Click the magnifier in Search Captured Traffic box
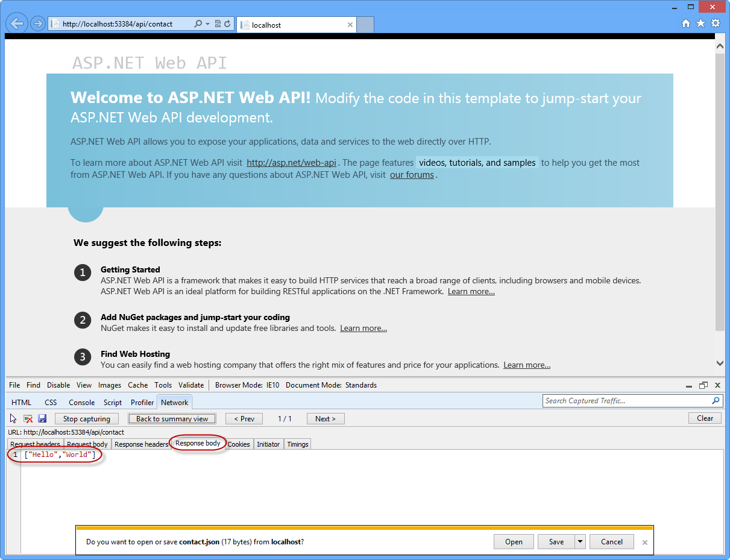730x560 pixels. click(715, 400)
